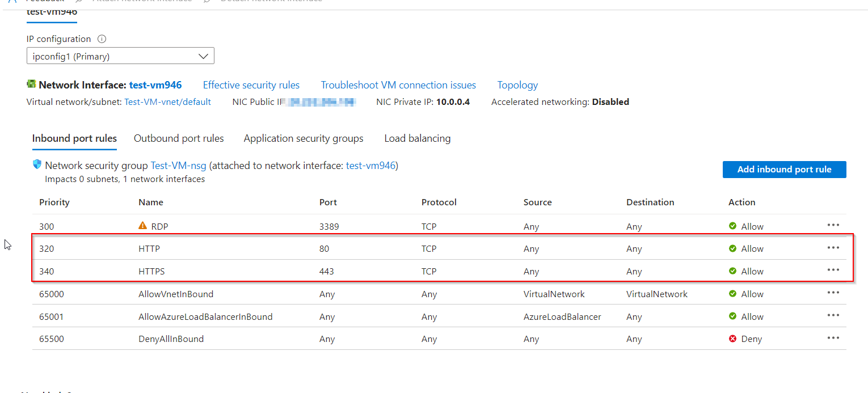
Task: Open the Load balancing tab
Action: [418, 138]
